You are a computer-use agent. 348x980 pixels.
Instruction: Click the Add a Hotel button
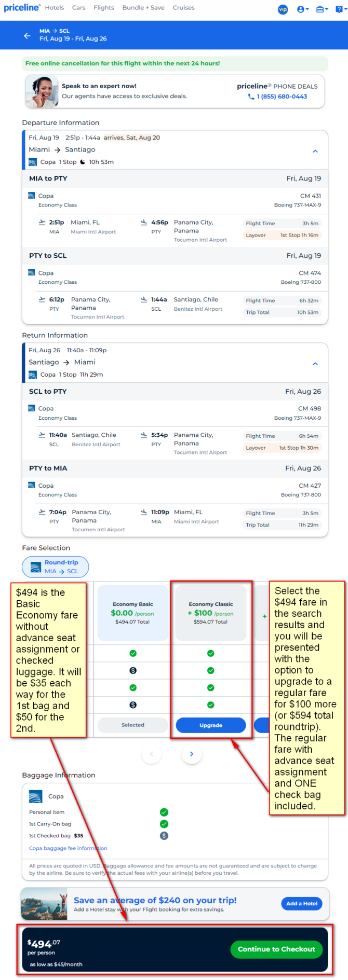point(302,903)
